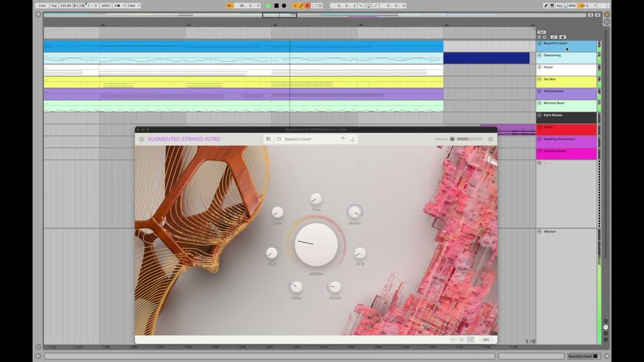Unfold the Master track
Viewport: 644px width, 362px height.
539,232
